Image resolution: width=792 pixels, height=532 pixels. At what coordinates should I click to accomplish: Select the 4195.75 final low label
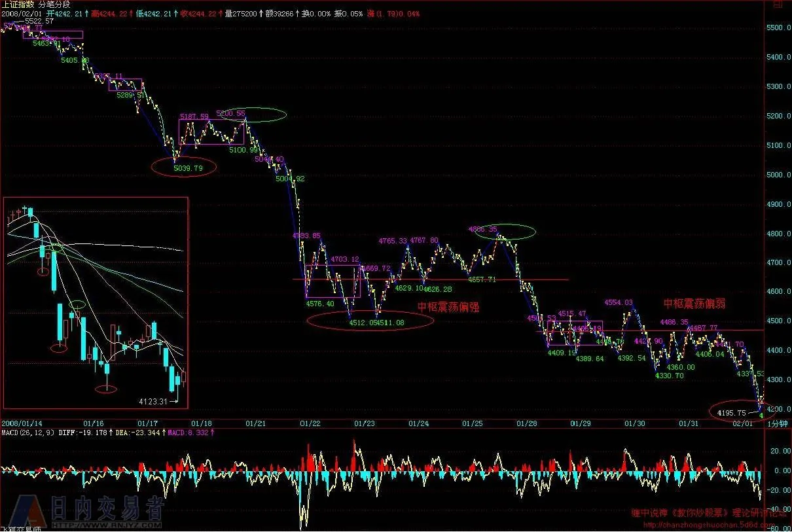coord(732,413)
